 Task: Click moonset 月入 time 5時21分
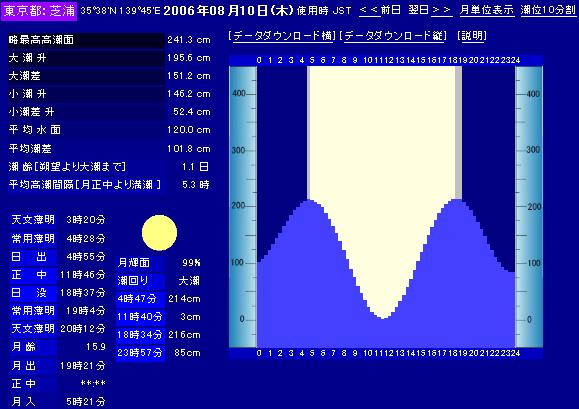tap(86, 401)
